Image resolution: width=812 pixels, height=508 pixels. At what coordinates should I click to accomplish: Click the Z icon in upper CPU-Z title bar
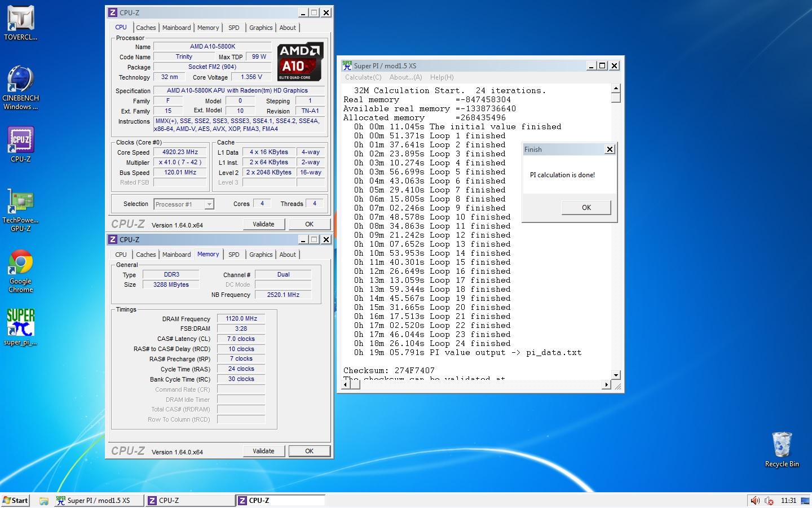click(x=113, y=12)
